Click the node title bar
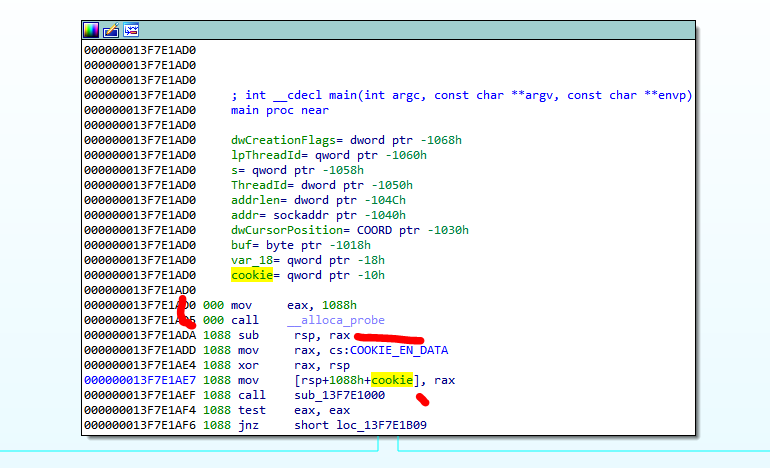The height and width of the screenshot is (468, 770). pyautogui.click(x=400, y=29)
